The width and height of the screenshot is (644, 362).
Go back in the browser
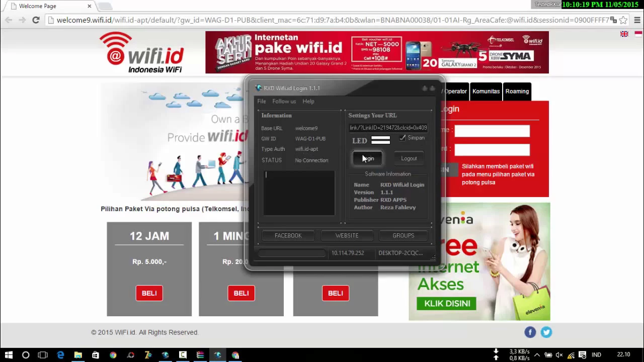[x=9, y=20]
